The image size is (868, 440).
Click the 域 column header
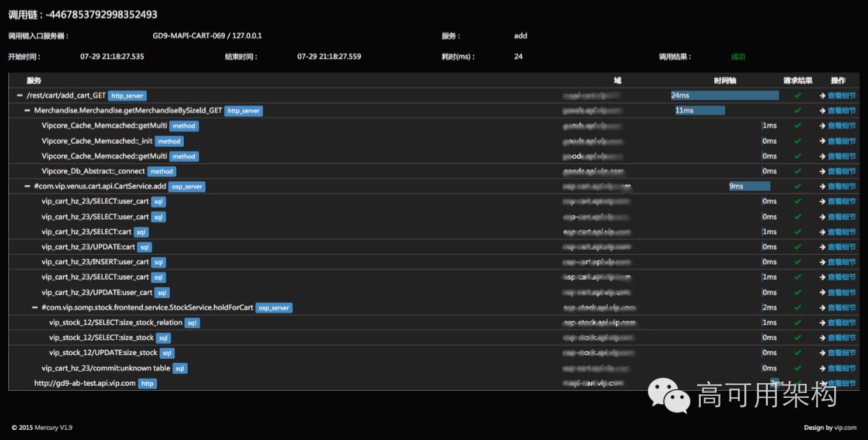pos(617,80)
